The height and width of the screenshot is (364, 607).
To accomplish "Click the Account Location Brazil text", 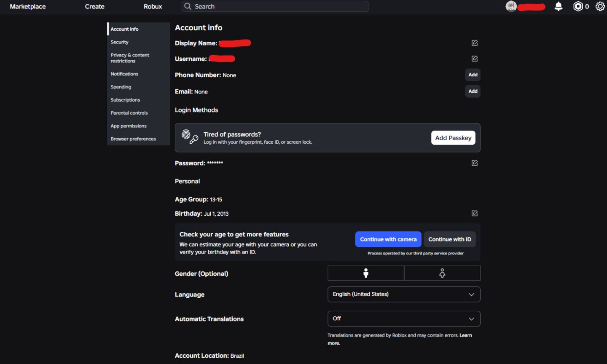I will 209,356.
